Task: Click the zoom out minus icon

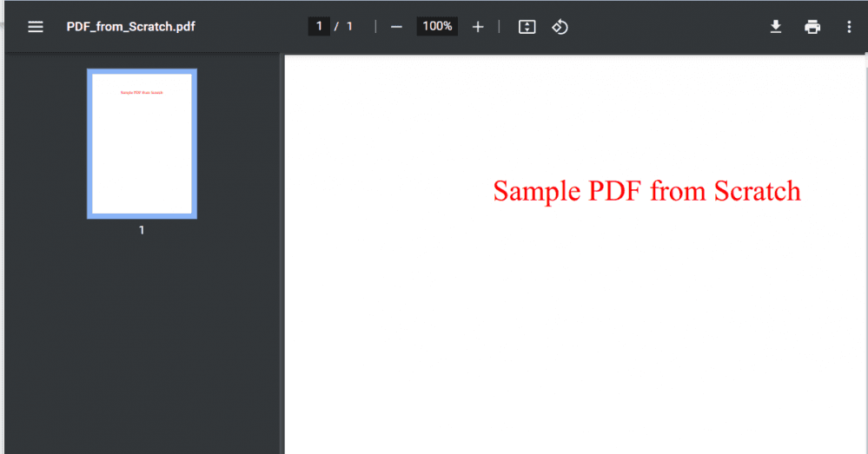Action: pos(396,27)
